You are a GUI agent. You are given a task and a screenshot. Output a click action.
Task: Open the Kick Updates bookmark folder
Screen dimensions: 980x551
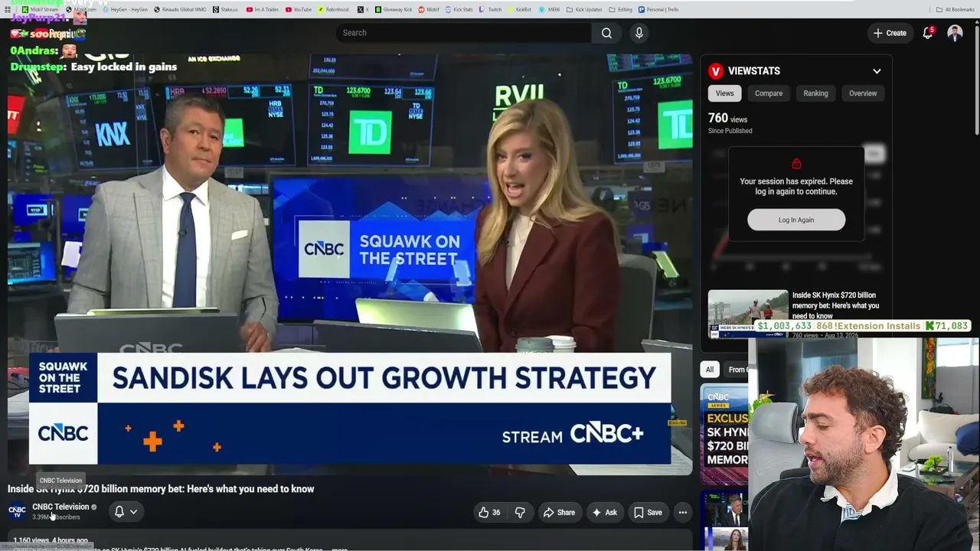click(584, 9)
